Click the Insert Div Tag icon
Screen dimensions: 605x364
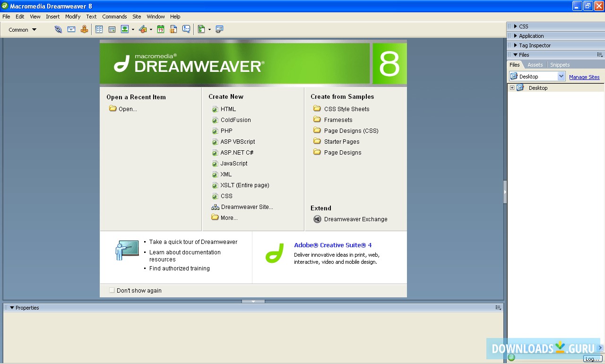click(x=112, y=29)
